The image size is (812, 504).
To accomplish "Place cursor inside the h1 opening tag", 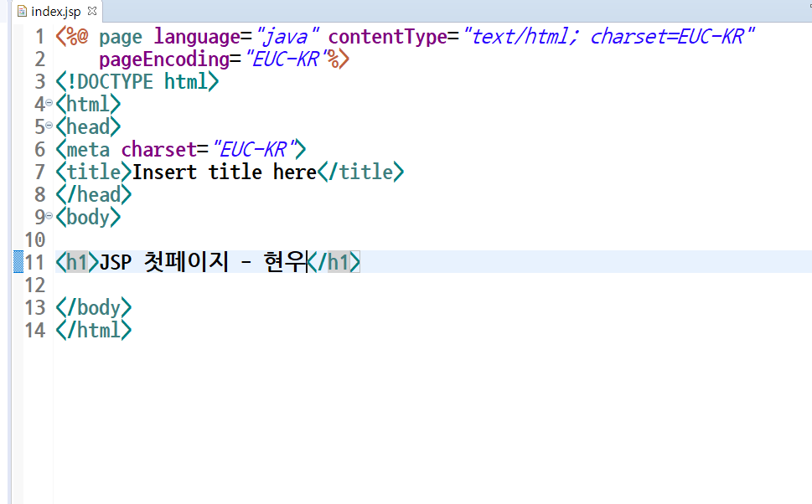I will [x=75, y=262].
